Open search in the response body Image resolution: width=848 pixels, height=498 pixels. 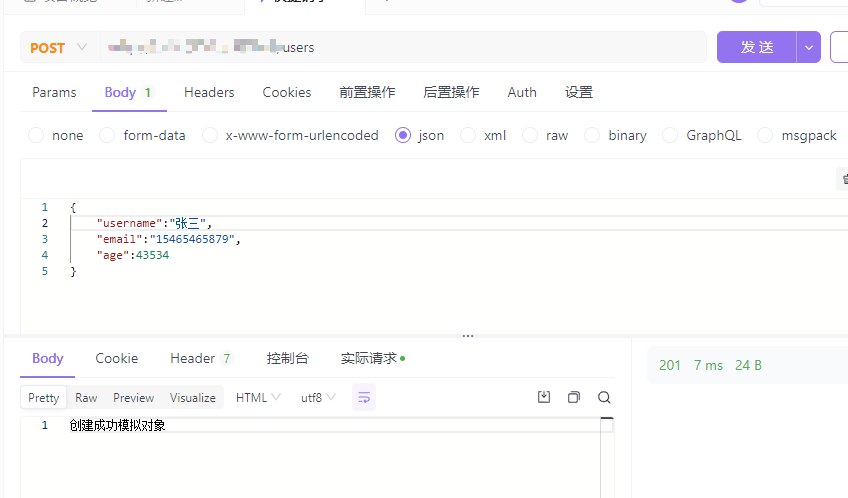[604, 397]
